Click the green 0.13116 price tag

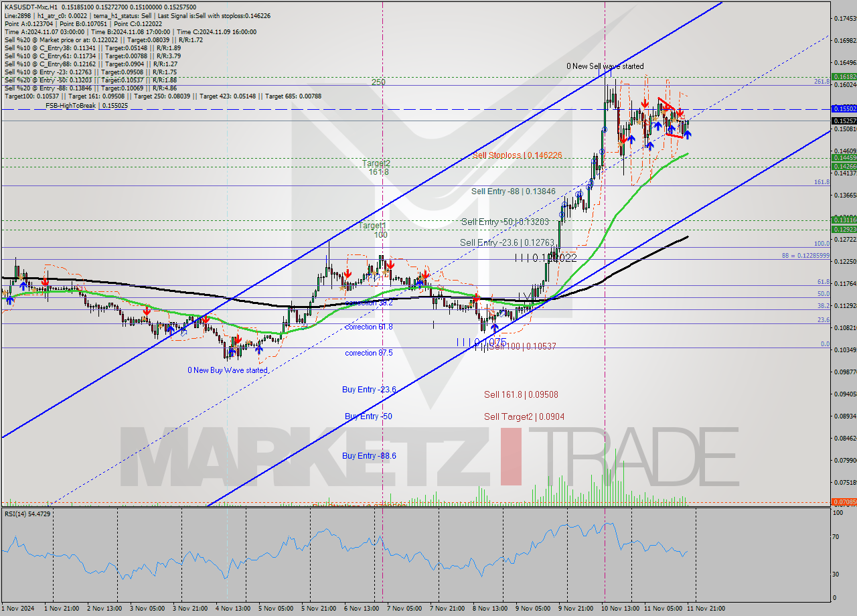pyautogui.click(x=844, y=220)
